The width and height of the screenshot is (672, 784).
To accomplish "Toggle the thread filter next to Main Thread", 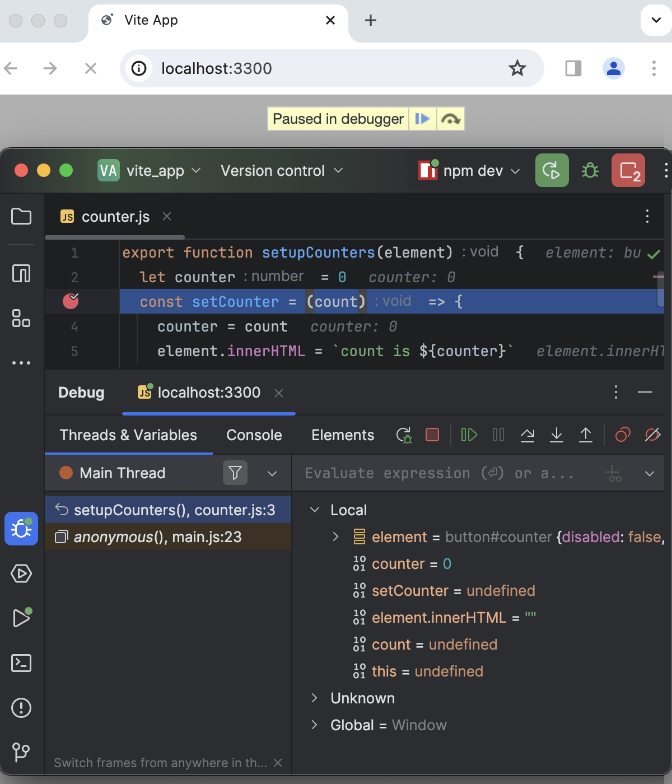I will click(235, 473).
